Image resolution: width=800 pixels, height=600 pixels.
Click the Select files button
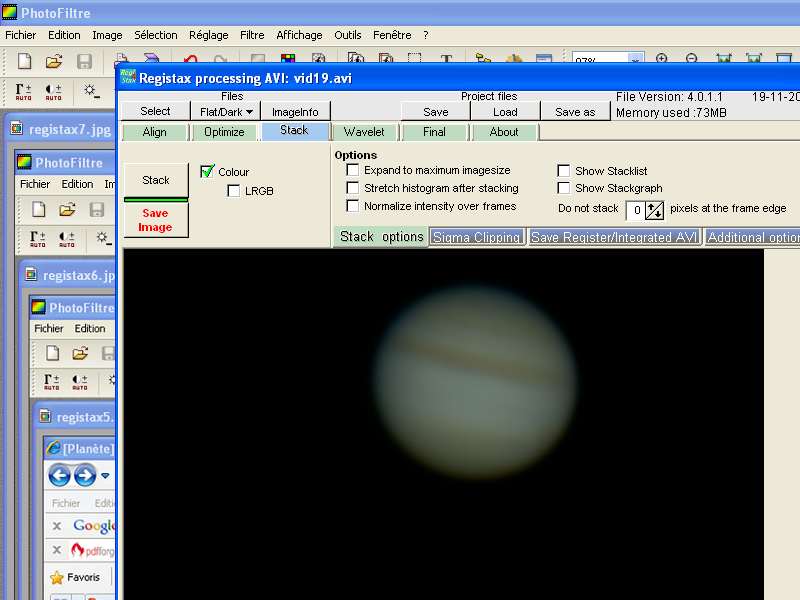click(155, 111)
